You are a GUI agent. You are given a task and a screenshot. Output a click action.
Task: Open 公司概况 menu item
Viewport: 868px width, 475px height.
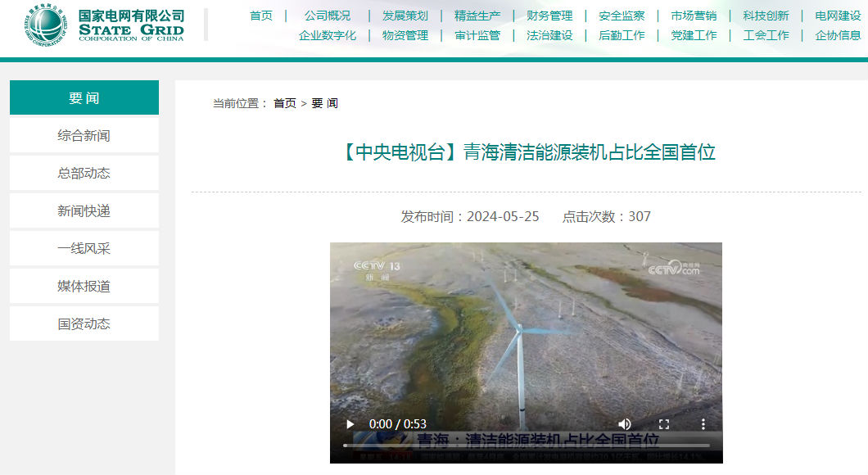pyautogui.click(x=328, y=16)
